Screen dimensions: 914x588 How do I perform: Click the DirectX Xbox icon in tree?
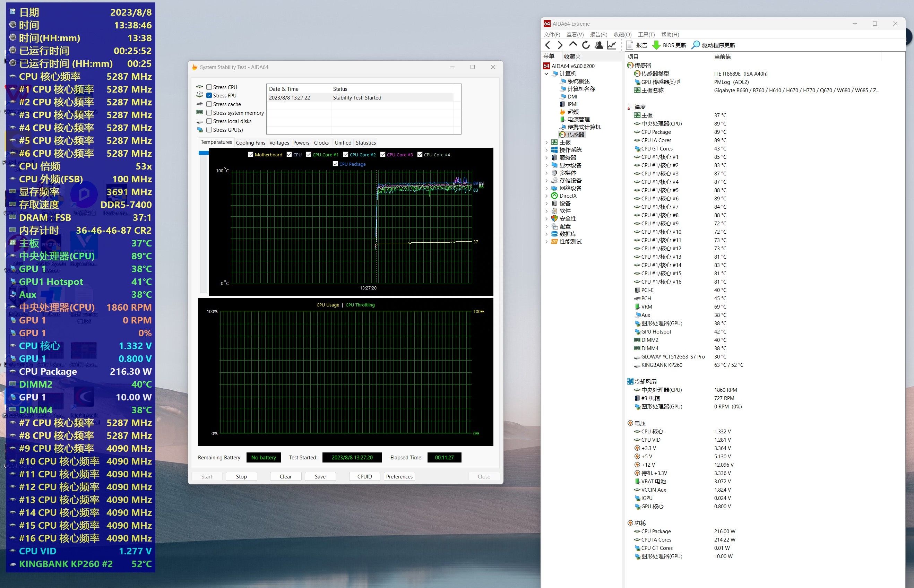tap(554, 196)
